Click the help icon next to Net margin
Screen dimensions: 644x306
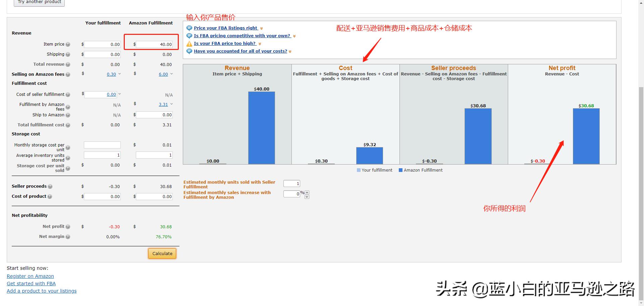68,237
